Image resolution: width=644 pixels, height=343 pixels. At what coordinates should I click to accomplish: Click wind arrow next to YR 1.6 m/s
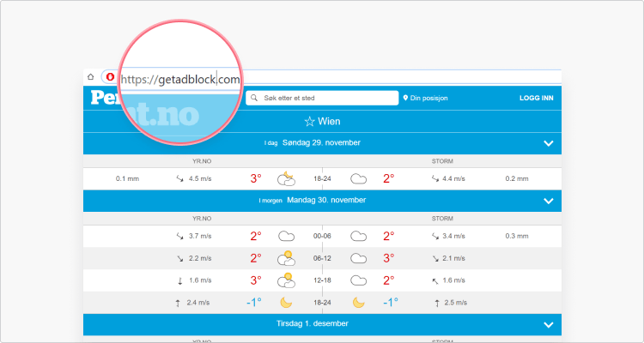(x=179, y=280)
